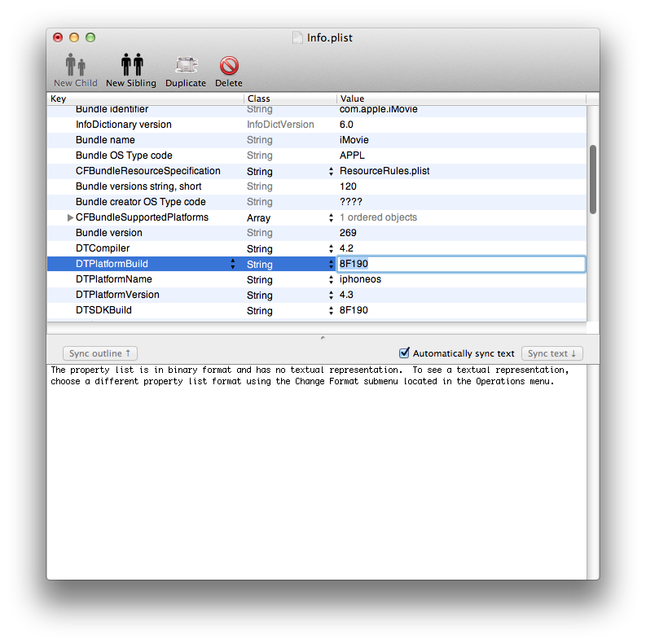Screen dimensions: 646x644
Task: Select Bundle versions string, short row
Action: (x=316, y=186)
